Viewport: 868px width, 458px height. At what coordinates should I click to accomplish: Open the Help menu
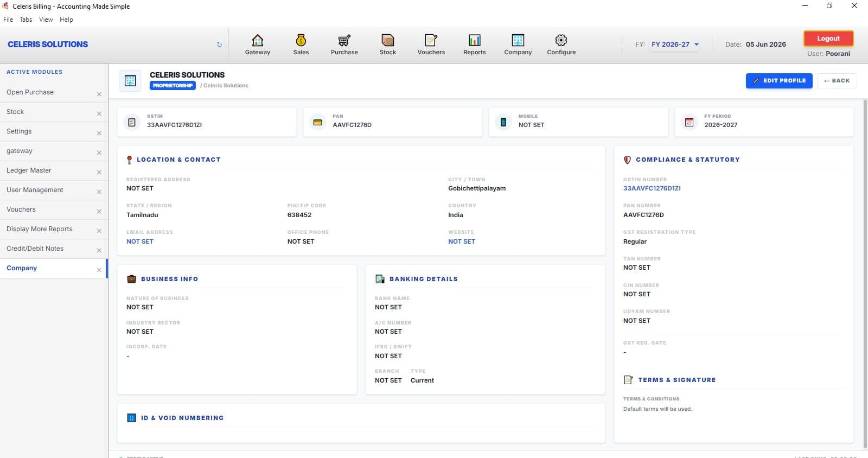tap(66, 20)
